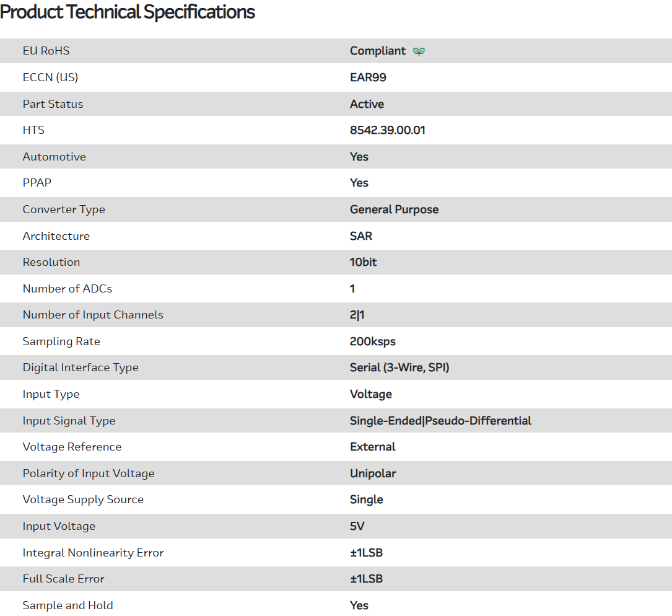
Task: Select the Number of Input Channels label
Action: [x=93, y=315]
